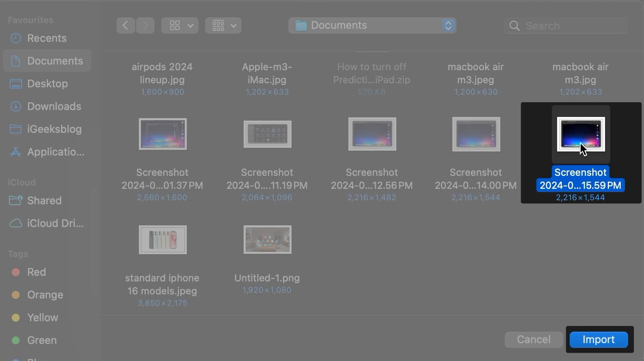Go back with the left chevron

click(125, 26)
